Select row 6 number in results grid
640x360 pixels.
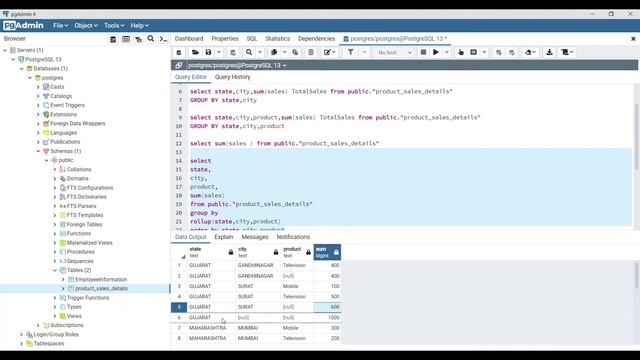(x=179, y=318)
